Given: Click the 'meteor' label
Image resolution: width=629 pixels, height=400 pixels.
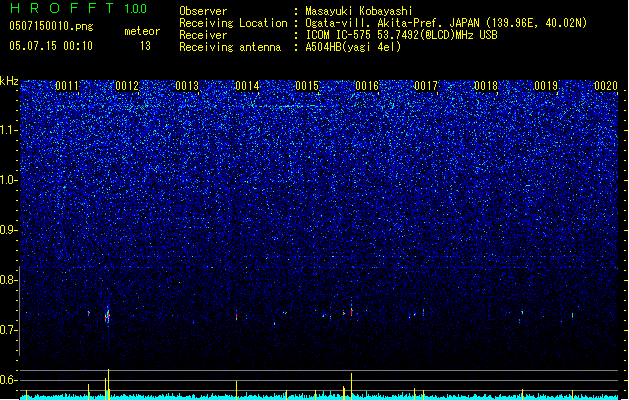Looking at the screenshot, I should (x=142, y=31).
